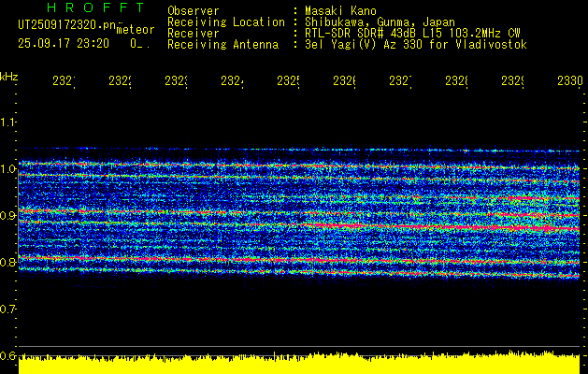The width and height of the screenshot is (588, 374).
Task: Click the 2326 time marker
Action: point(344,81)
